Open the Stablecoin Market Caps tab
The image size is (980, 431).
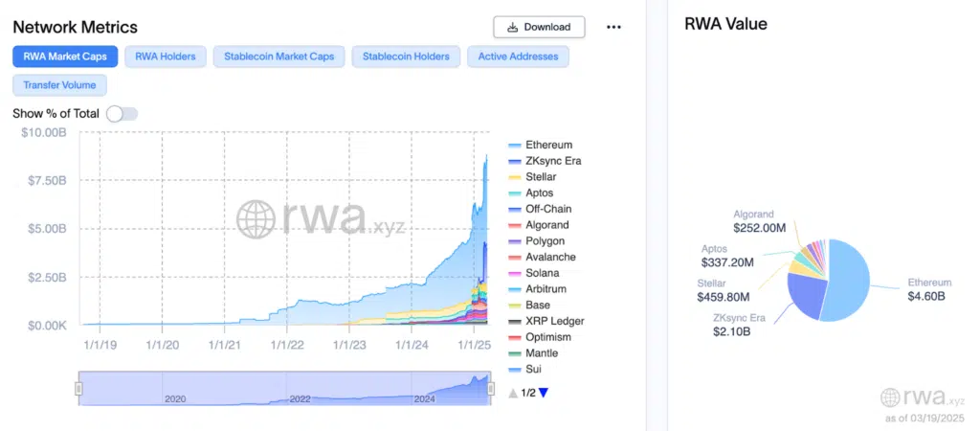point(278,57)
